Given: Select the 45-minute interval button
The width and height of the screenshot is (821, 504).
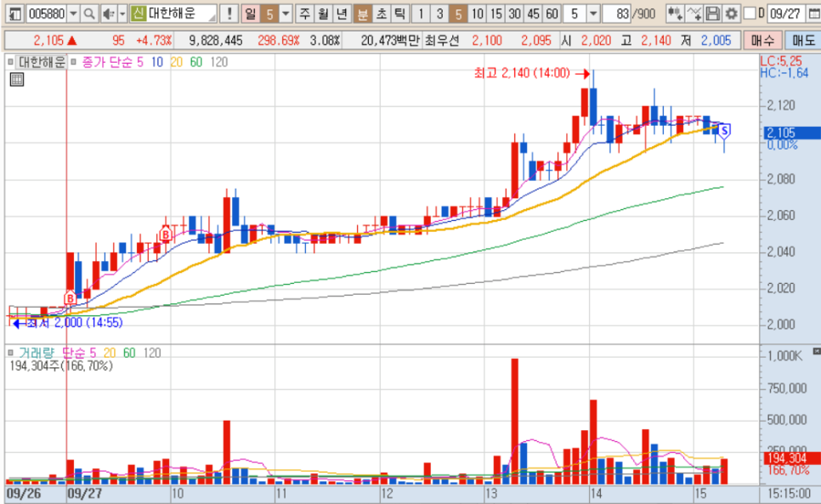Looking at the screenshot, I should click(533, 14).
